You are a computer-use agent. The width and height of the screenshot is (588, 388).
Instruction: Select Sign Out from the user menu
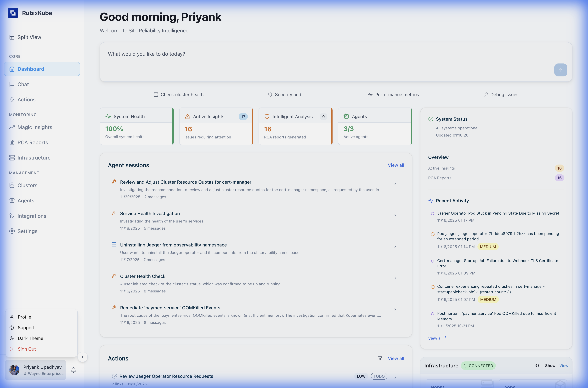27,349
